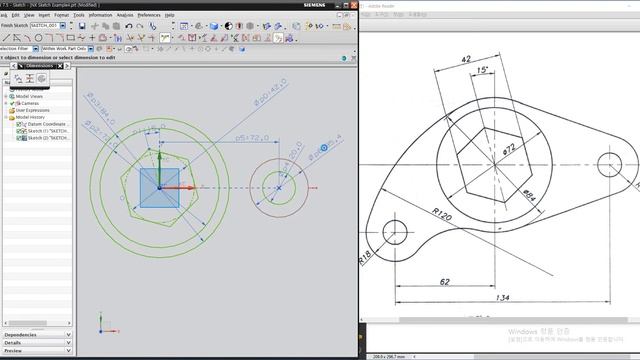Click the shaded blue cube rendering icon
Image resolution: width=640 pixels, height=360 pixels.
(x=214, y=26)
